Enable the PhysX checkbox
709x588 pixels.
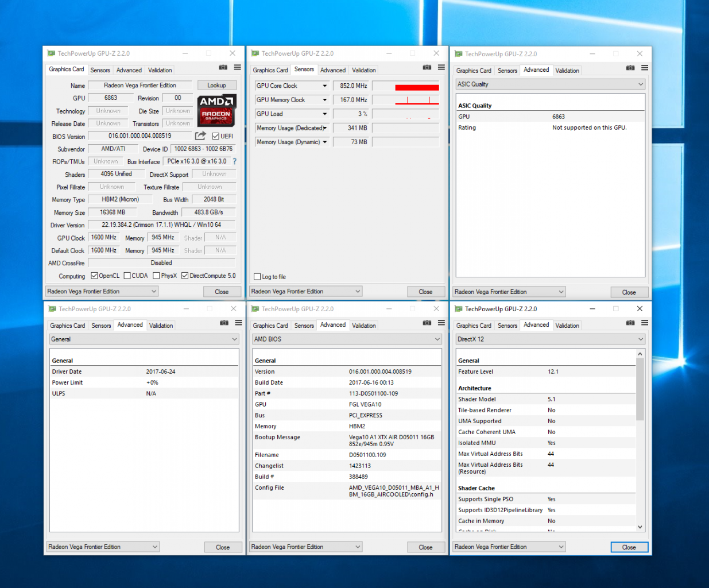156,276
